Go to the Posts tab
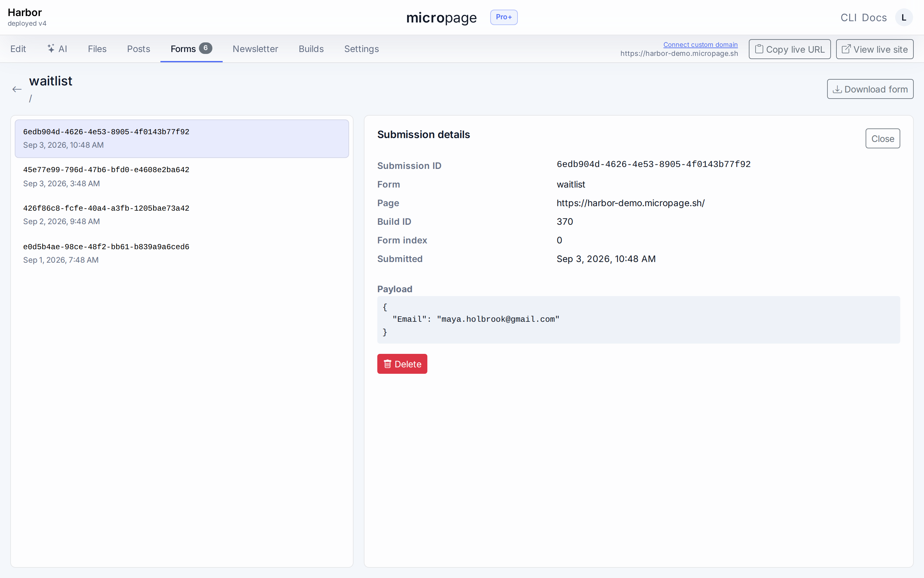This screenshot has height=578, width=924. [x=138, y=49]
